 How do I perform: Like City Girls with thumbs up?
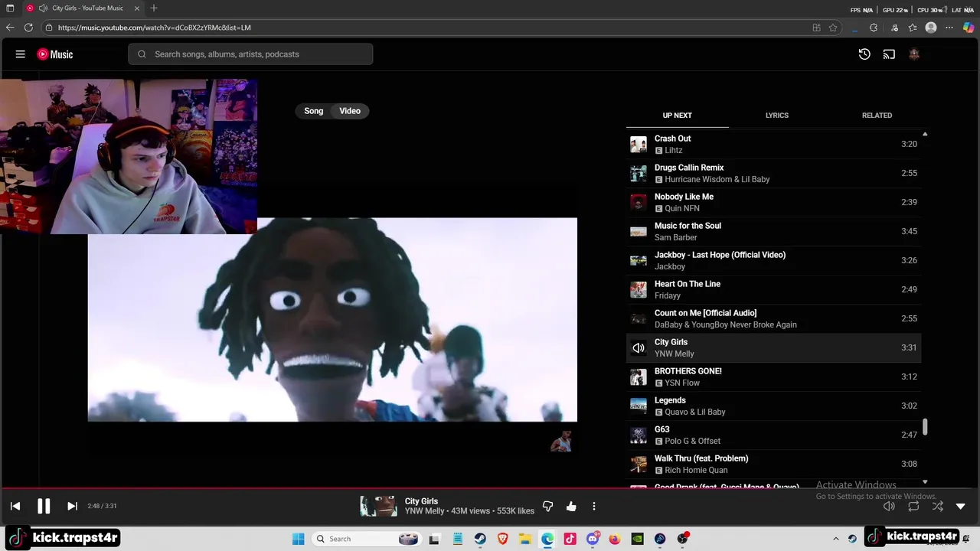pyautogui.click(x=571, y=506)
